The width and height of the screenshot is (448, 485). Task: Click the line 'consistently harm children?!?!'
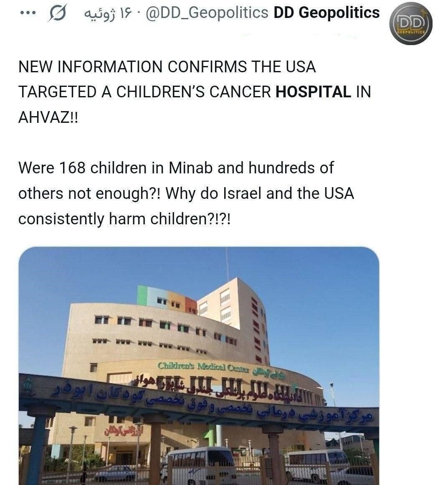[x=124, y=219]
